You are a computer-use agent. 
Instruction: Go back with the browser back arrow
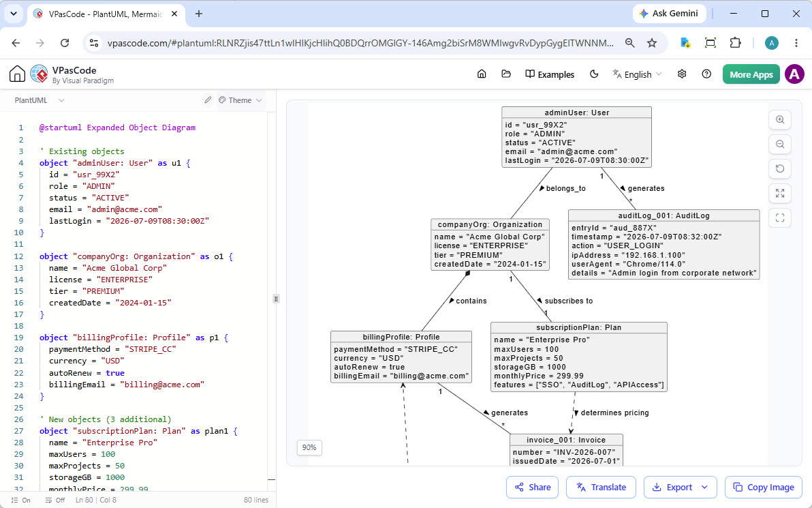[16, 43]
